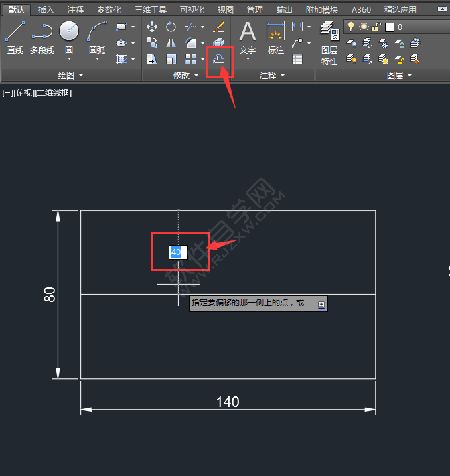Click the Layer Lock tool
450x476 pixels.
click(399, 44)
